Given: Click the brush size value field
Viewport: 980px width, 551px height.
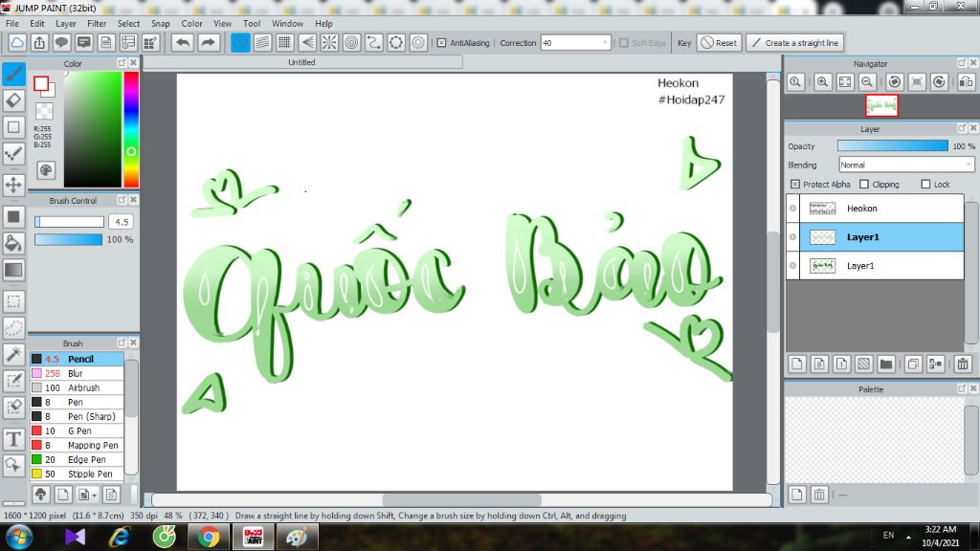Looking at the screenshot, I should point(122,222).
